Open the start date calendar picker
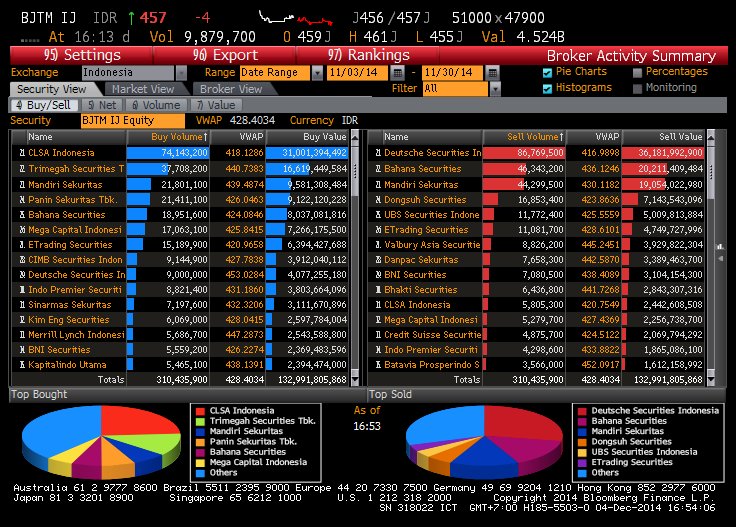This screenshot has width=736, height=527. [399, 73]
